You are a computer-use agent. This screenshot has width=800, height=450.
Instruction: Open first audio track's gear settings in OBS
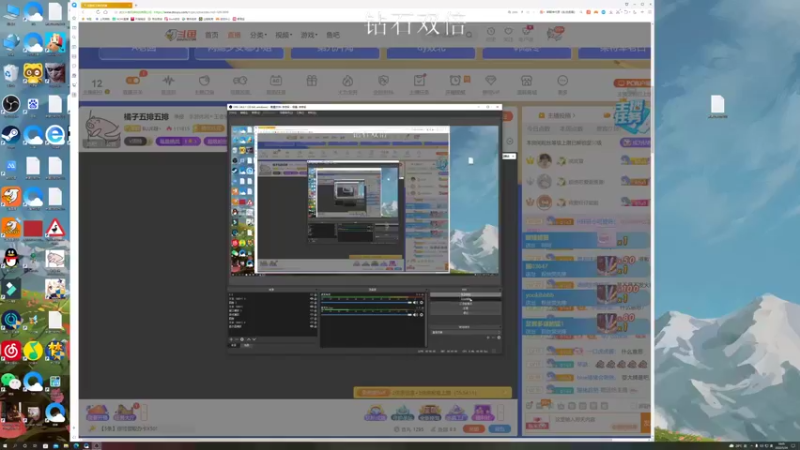tap(421, 303)
